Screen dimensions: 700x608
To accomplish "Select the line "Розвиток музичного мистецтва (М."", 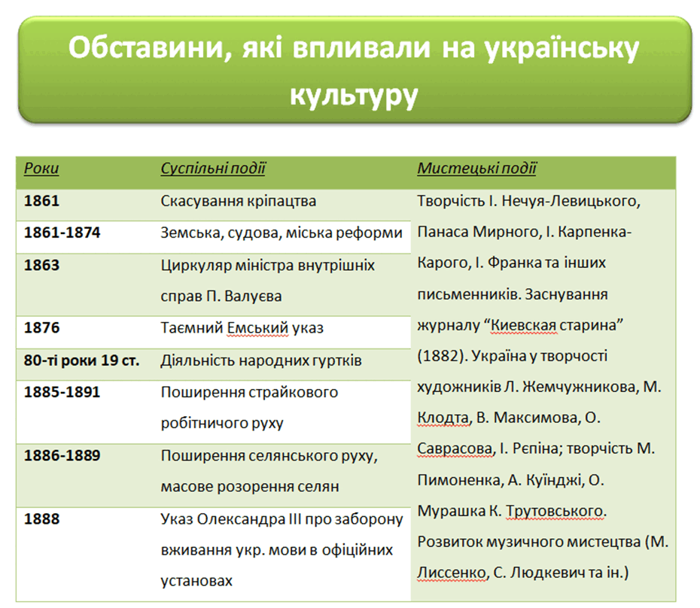I will point(543,542).
